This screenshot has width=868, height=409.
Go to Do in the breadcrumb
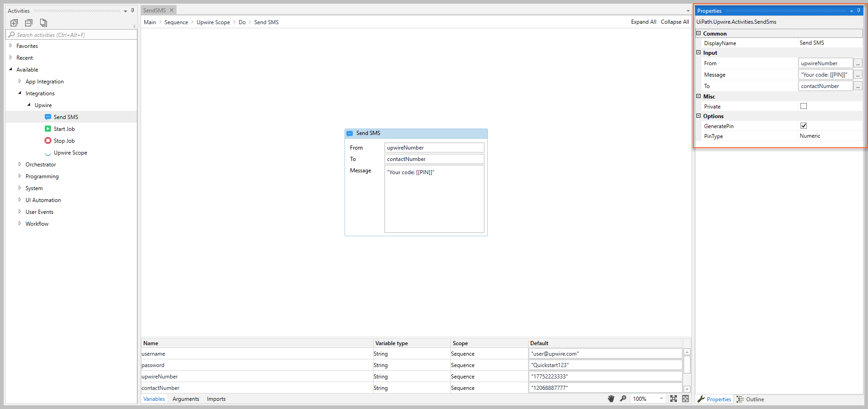[x=242, y=22]
